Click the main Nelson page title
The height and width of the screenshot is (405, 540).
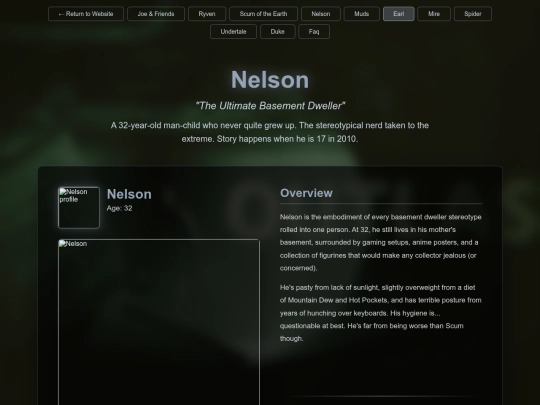tap(270, 80)
